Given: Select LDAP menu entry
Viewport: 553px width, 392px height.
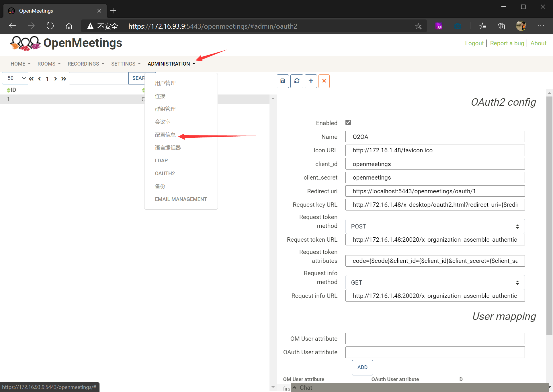Looking at the screenshot, I should coord(161,161).
